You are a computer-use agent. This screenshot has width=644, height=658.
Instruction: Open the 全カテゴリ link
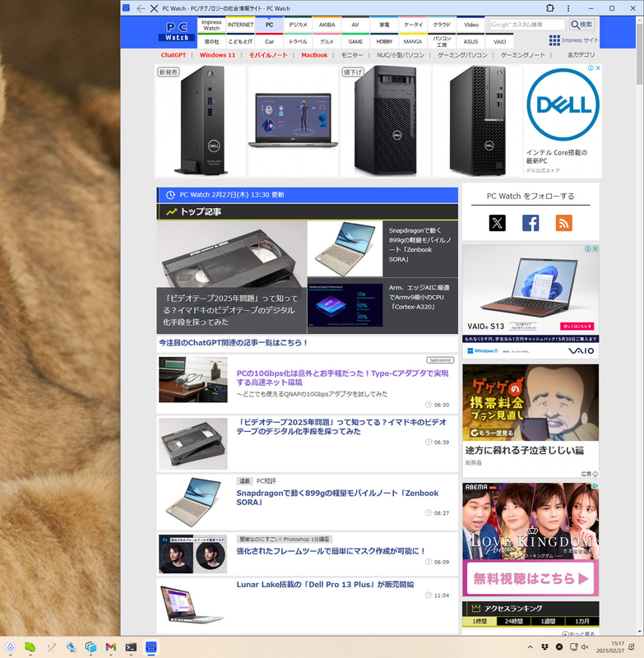click(x=581, y=55)
